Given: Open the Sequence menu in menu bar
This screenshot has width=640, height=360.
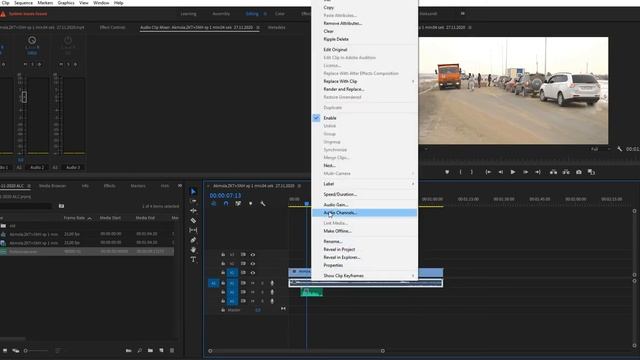Looking at the screenshot, I should [23, 3].
